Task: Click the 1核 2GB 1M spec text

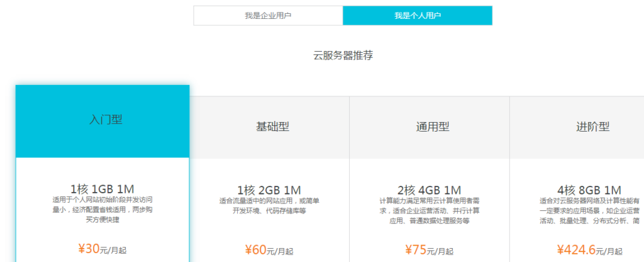Action: click(269, 190)
